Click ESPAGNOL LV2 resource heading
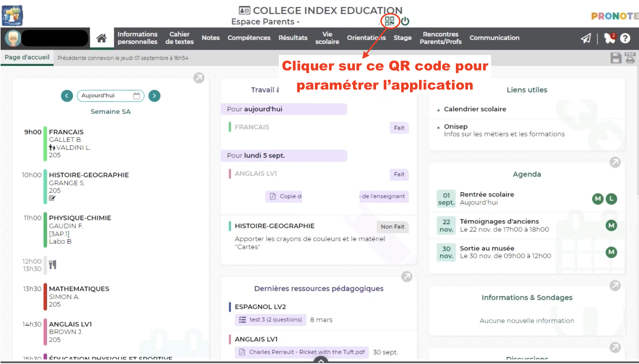The width and height of the screenshot is (639, 364). click(260, 307)
